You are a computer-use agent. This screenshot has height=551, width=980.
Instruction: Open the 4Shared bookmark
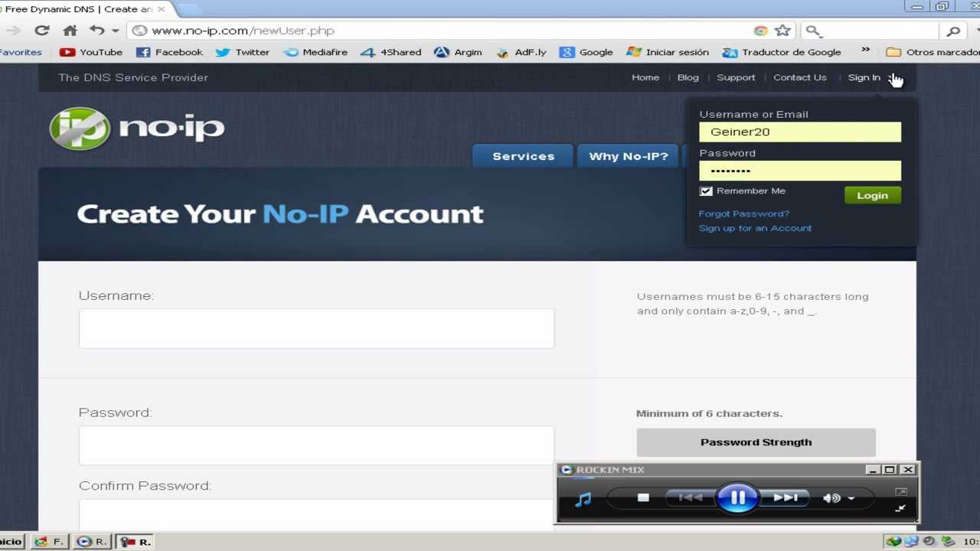point(390,52)
